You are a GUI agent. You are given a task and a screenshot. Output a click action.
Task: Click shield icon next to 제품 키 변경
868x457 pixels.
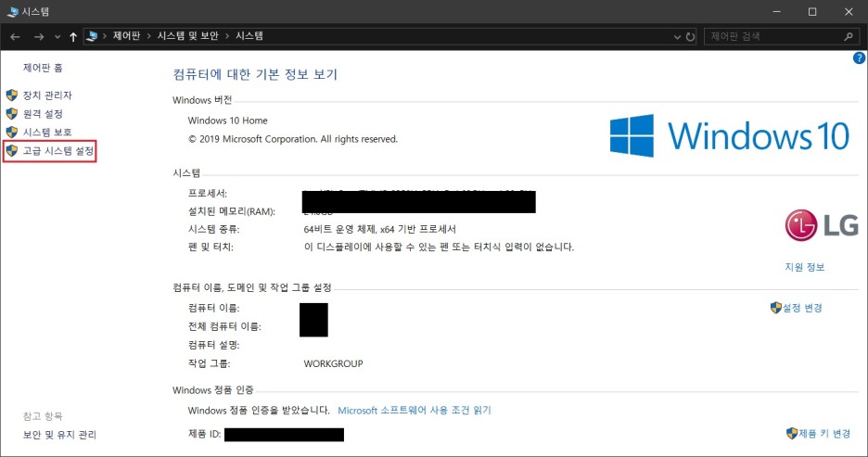click(792, 433)
